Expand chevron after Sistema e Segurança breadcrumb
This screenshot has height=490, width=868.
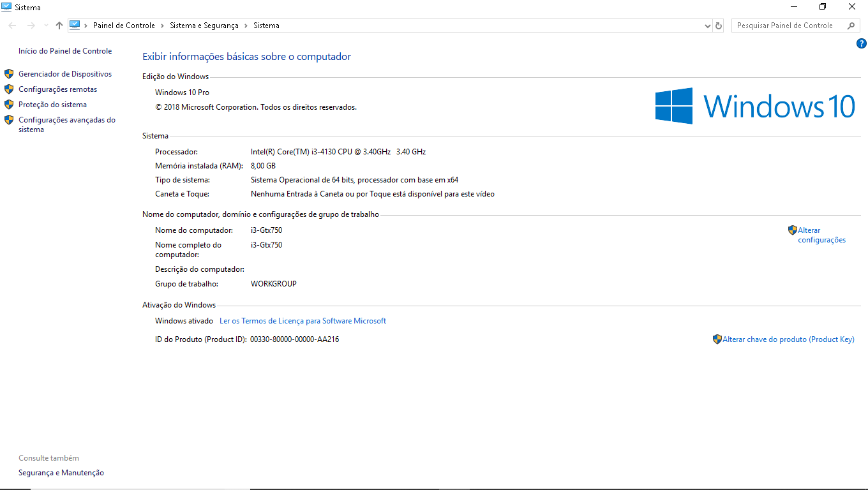[246, 26]
